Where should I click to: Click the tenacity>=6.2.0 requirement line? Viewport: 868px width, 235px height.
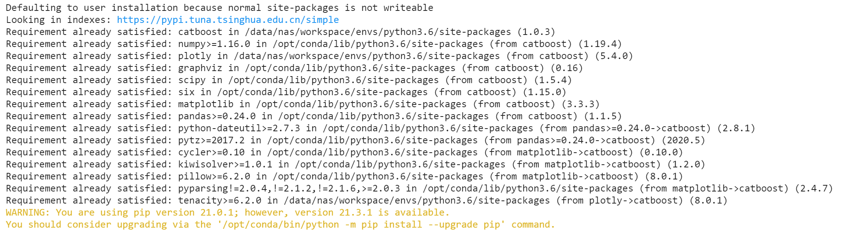[x=366, y=200]
